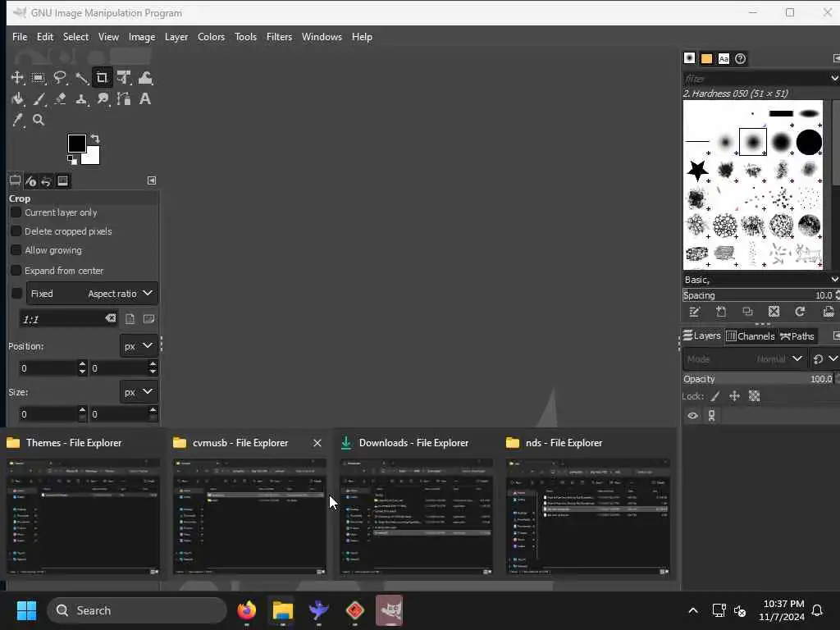Adjust the layer Opacity slider

pos(757,379)
